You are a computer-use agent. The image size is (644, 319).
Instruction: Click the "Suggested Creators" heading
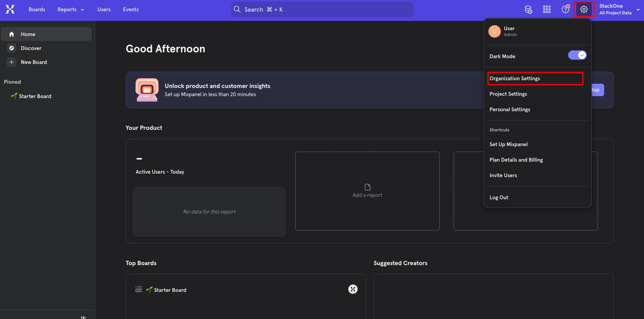point(401,263)
